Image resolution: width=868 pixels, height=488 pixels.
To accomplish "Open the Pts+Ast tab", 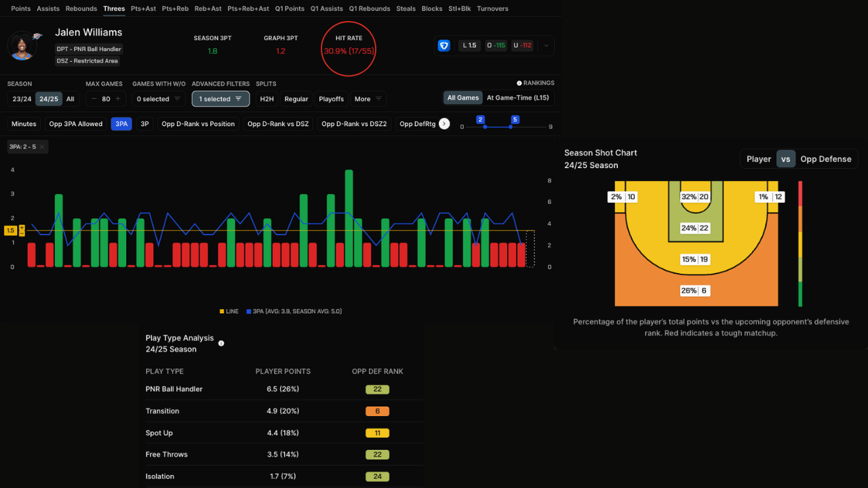I will point(143,9).
